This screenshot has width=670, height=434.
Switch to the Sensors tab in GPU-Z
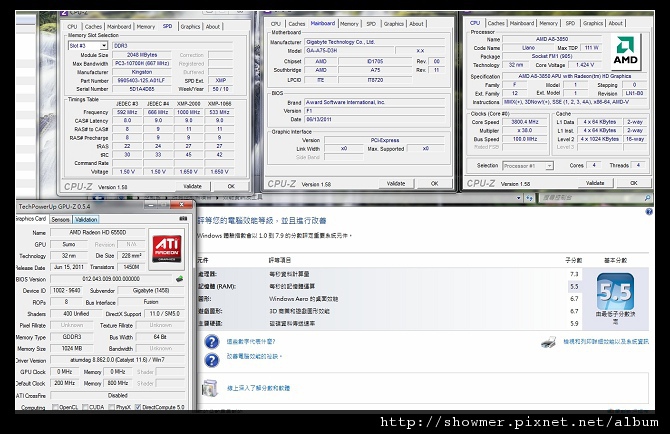60,220
